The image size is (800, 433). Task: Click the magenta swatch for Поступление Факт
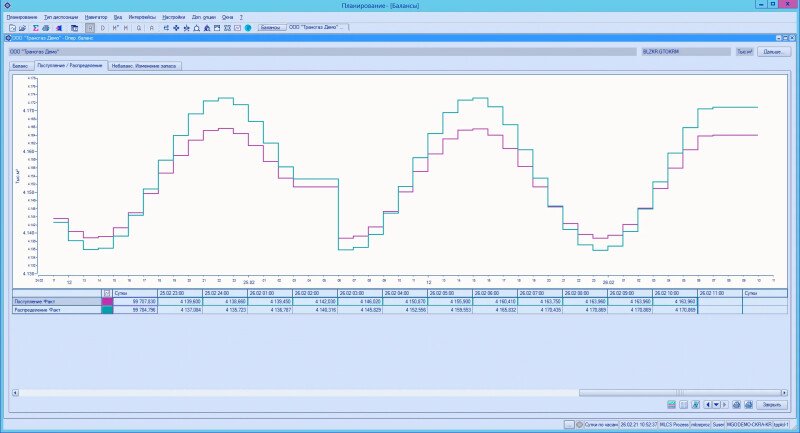107,301
